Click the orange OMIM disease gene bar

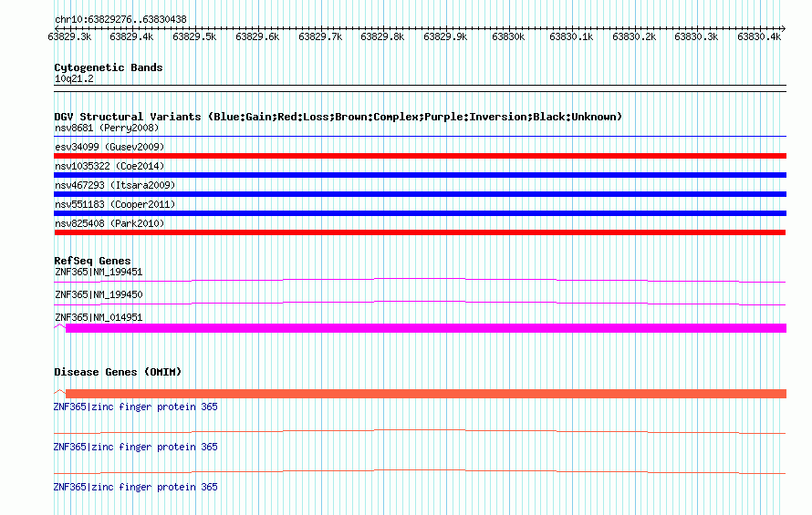[426, 394]
